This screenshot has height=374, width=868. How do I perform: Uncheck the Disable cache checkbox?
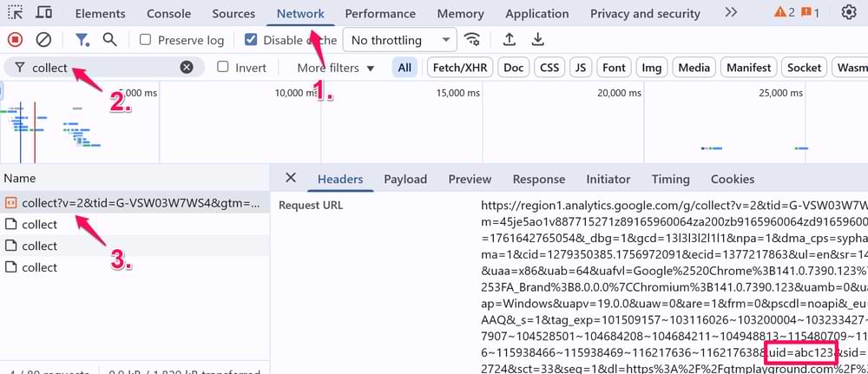(251, 40)
